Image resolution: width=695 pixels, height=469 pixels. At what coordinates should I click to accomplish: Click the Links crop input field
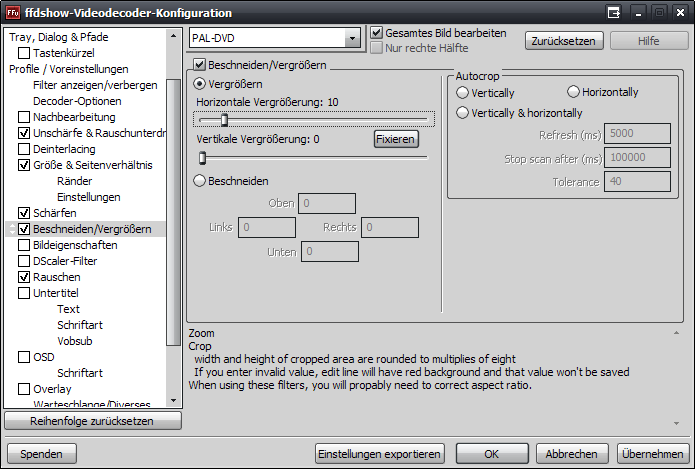[267, 227]
